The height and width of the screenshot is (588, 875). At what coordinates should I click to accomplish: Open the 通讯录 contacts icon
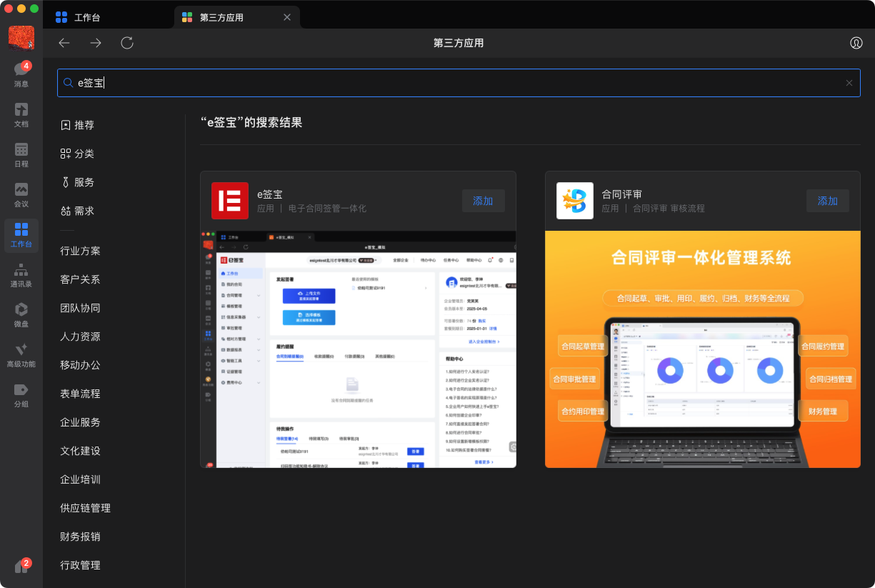[21, 274]
